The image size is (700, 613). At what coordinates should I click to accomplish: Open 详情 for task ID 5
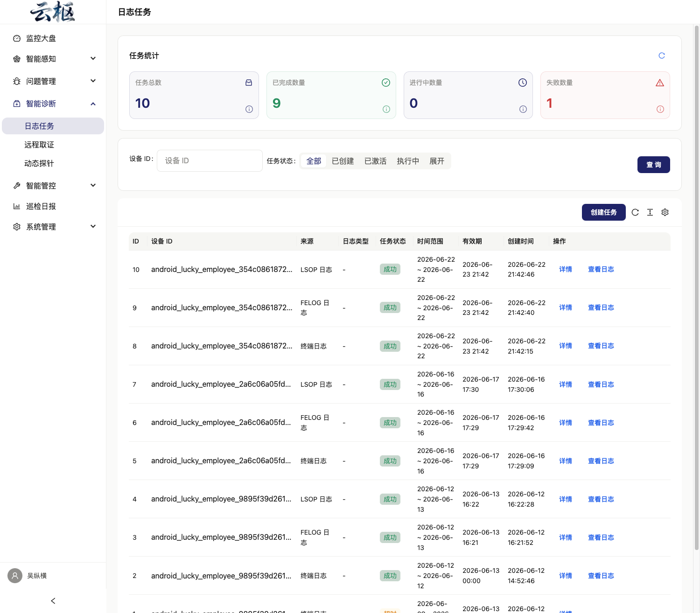point(566,461)
